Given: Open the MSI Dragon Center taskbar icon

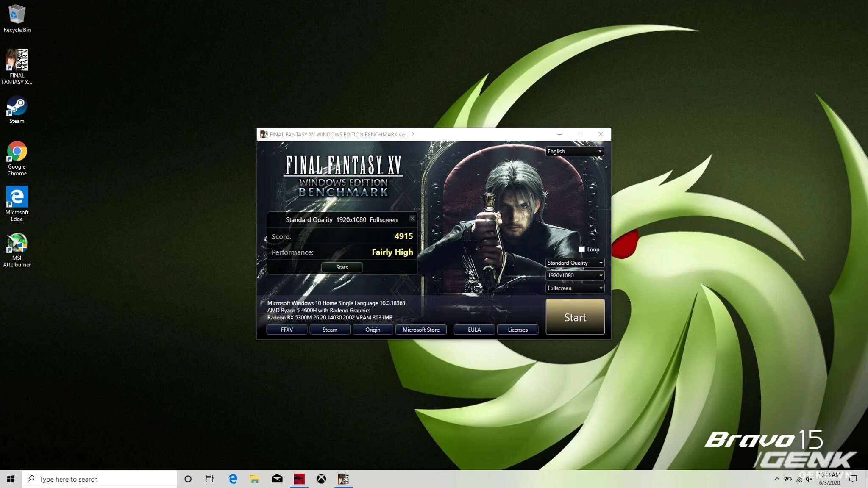Looking at the screenshot, I should point(299,479).
